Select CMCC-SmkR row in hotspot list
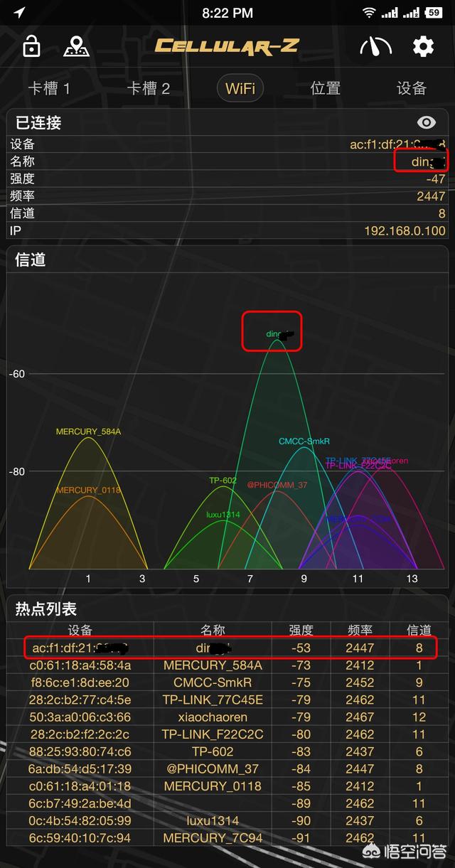The image size is (455, 868). point(227,682)
